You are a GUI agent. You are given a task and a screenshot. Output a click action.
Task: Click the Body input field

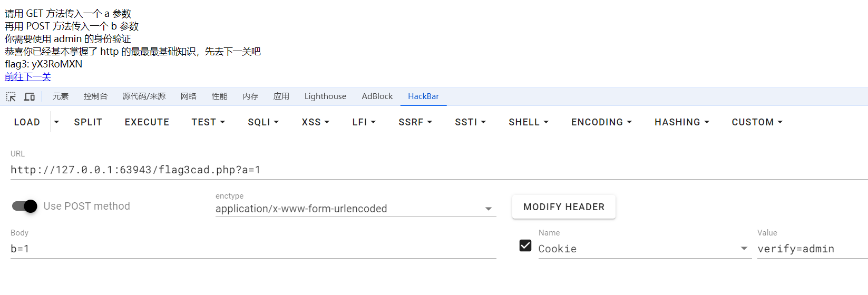253,249
